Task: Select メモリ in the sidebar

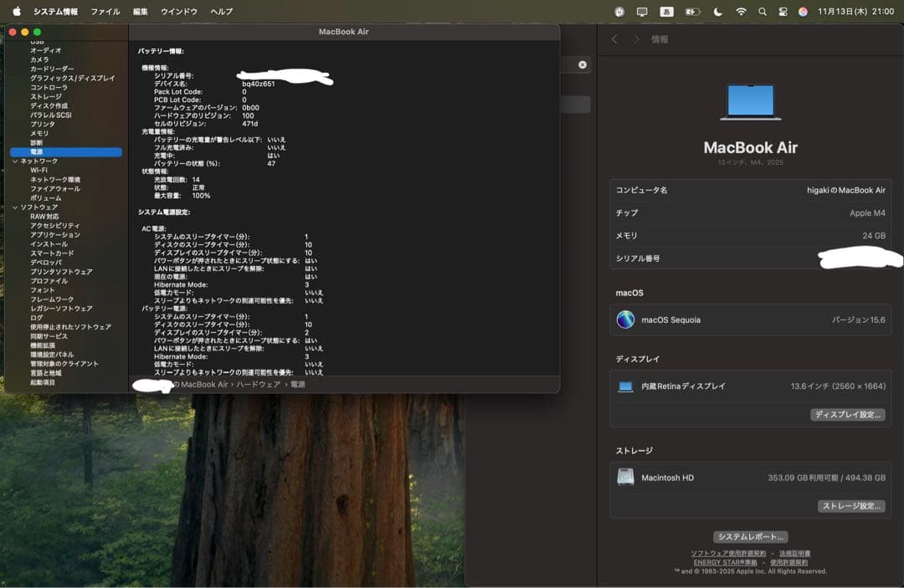Action: [x=39, y=134]
